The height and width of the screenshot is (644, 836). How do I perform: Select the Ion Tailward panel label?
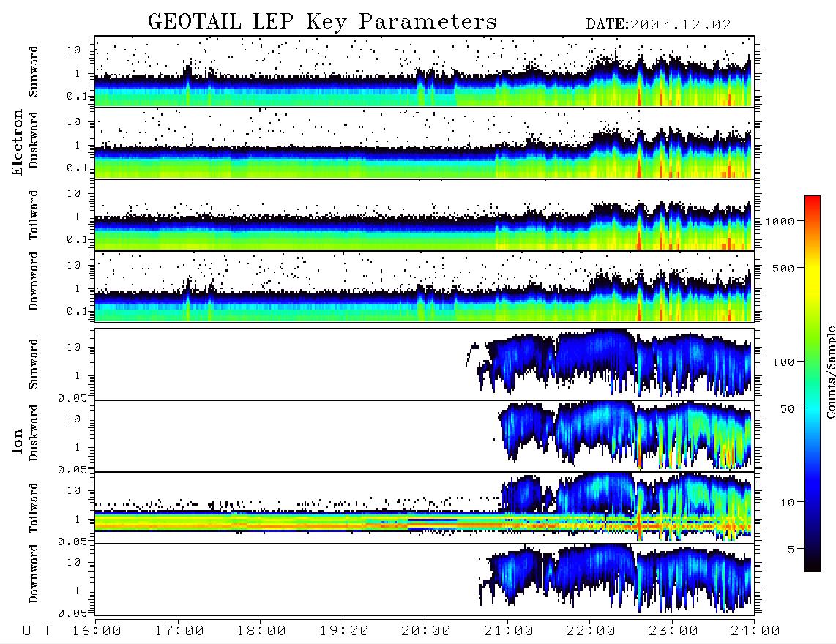click(x=33, y=508)
